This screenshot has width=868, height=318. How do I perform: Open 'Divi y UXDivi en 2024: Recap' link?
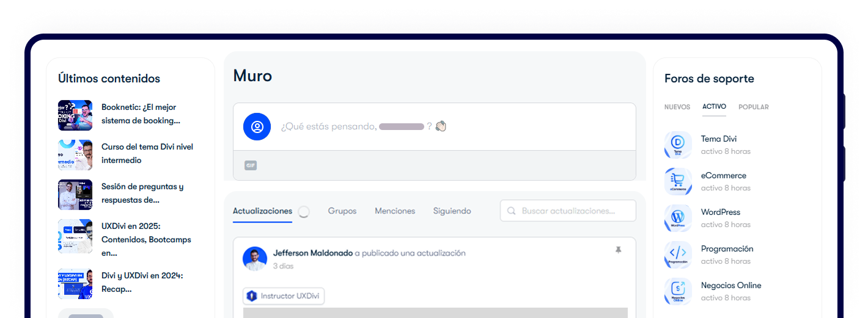click(142, 283)
